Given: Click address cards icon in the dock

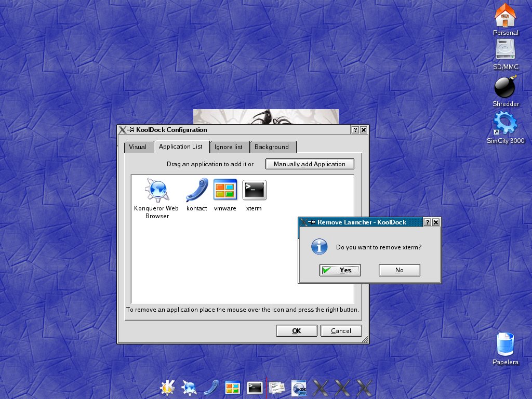Looking at the screenshot, I should (x=277, y=388).
